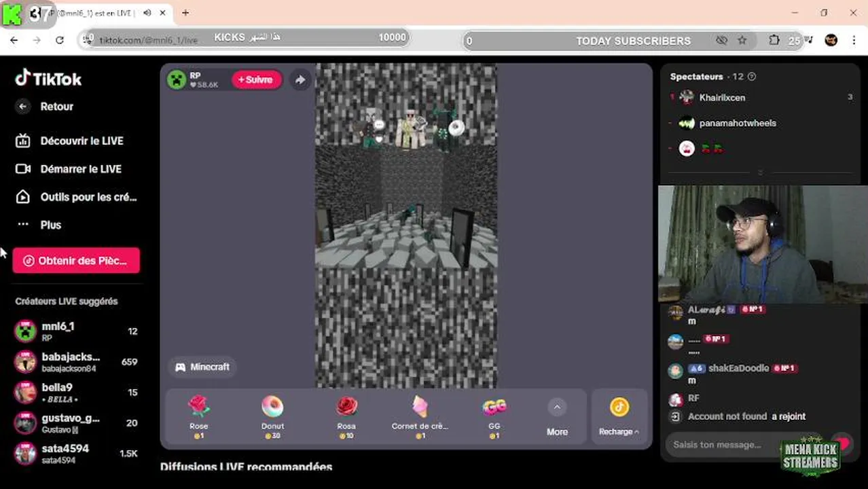
Task: Open the Chrome profile avatar
Action: (831, 41)
